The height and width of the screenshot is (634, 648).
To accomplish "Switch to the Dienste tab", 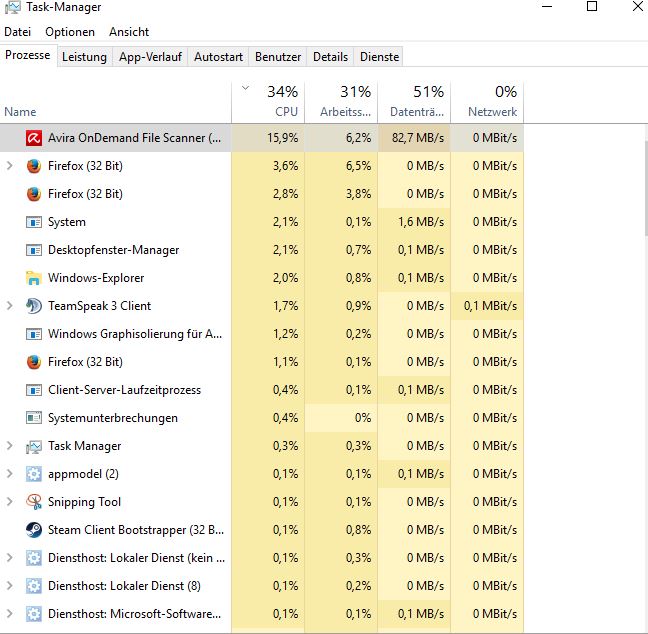I will [379, 57].
